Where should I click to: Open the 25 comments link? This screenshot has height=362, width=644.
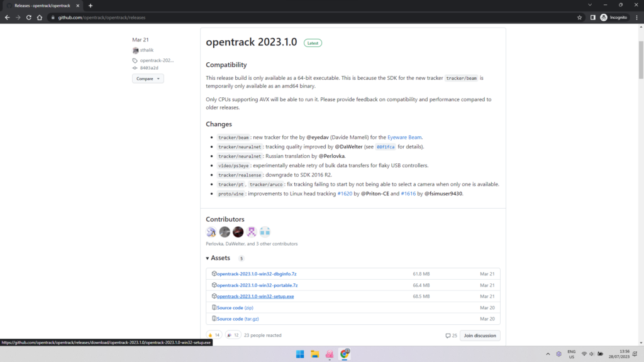(x=451, y=336)
